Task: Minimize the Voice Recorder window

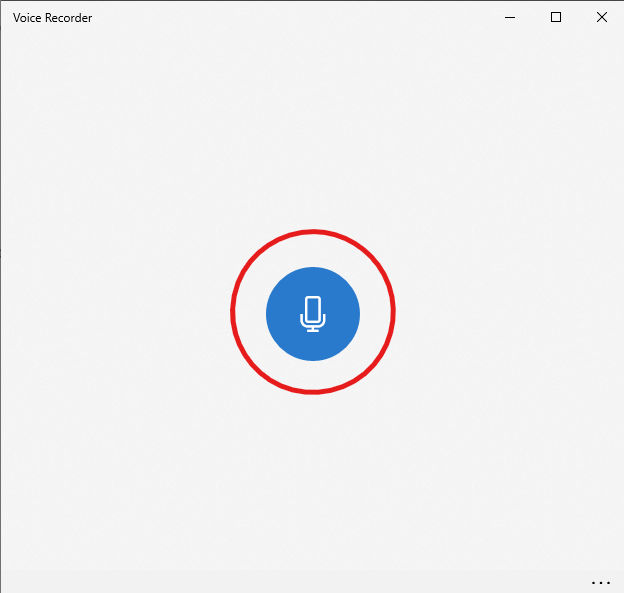Action: 510,18
